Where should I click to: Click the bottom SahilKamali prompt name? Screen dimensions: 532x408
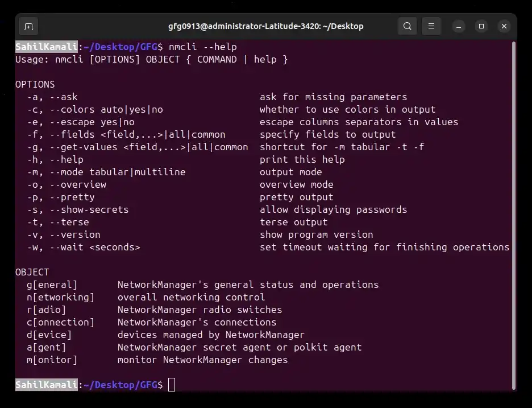(47, 385)
